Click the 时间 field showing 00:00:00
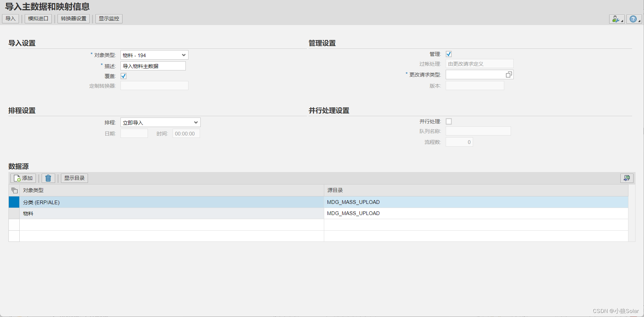The width and height of the screenshot is (644, 317). click(x=186, y=133)
